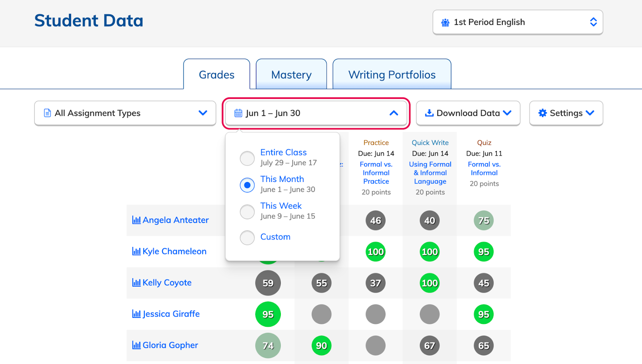Switch to the Mastery tab
The width and height of the screenshot is (642, 364).
291,75
